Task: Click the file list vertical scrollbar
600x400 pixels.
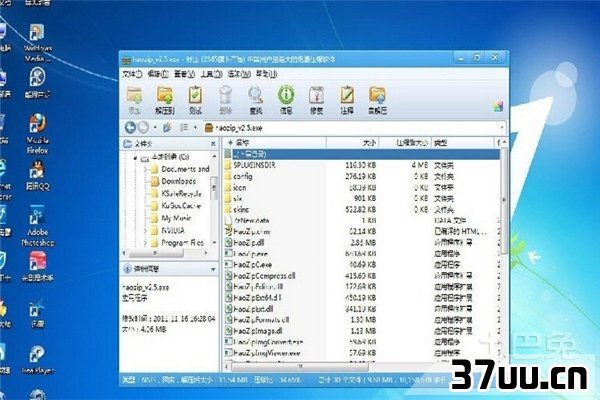Action: tap(504, 199)
